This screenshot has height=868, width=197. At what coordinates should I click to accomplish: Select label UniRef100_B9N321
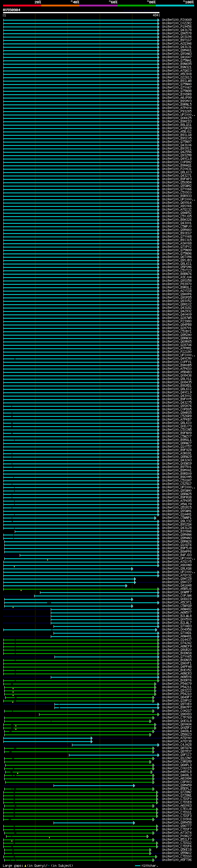pos(176,67)
